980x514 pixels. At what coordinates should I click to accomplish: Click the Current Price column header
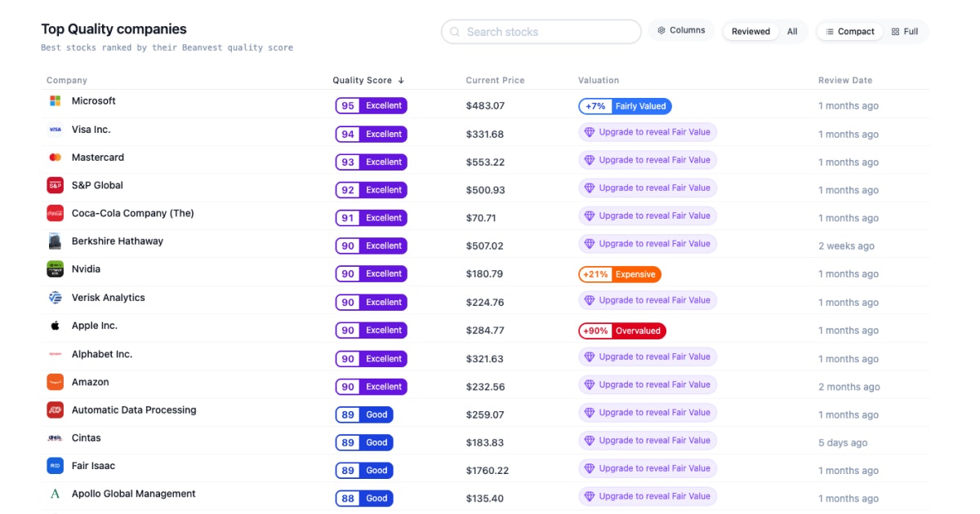[x=495, y=81]
